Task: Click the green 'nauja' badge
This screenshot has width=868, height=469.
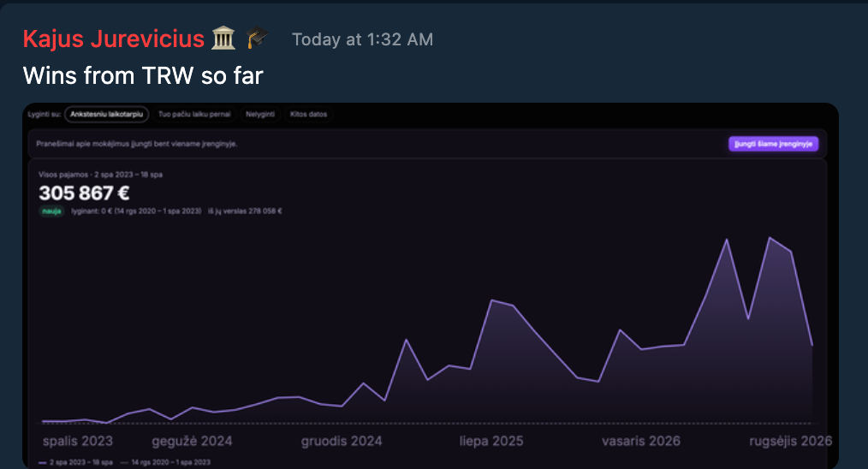Action: 51,211
